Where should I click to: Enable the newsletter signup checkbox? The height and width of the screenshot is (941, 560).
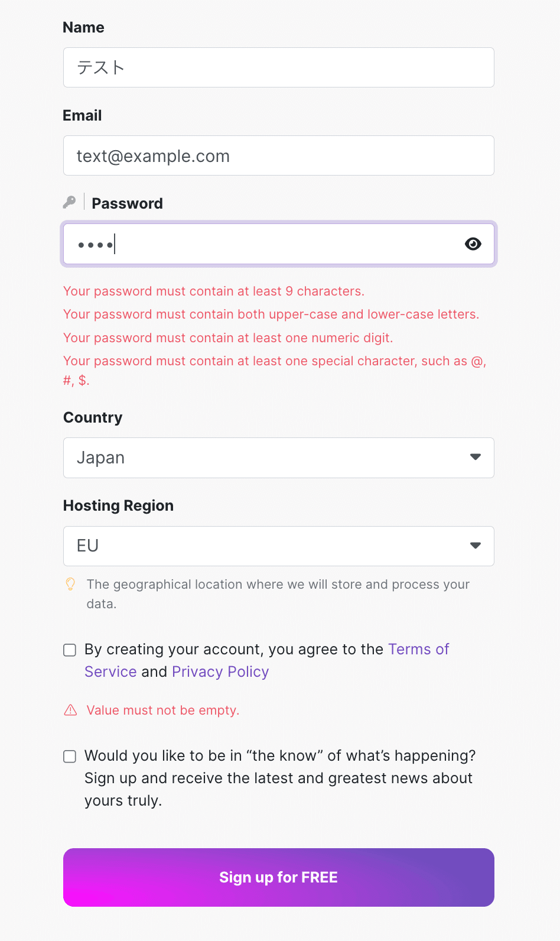[70, 757]
